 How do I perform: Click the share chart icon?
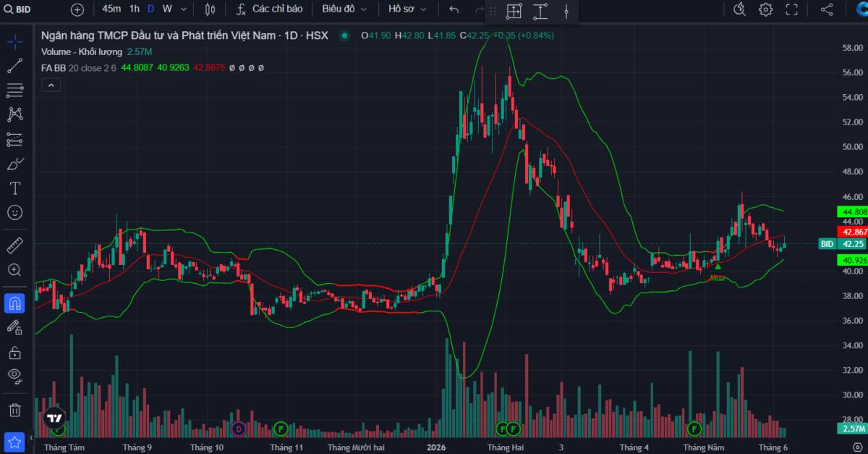point(827,9)
